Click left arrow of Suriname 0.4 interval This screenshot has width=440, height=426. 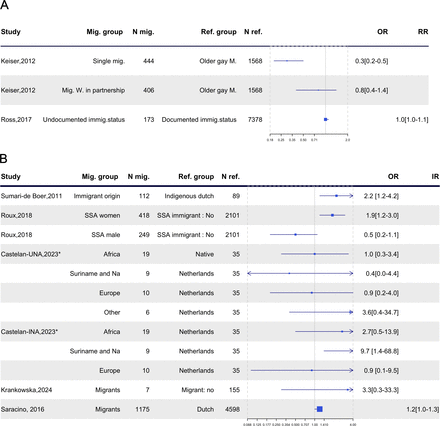tap(249, 273)
